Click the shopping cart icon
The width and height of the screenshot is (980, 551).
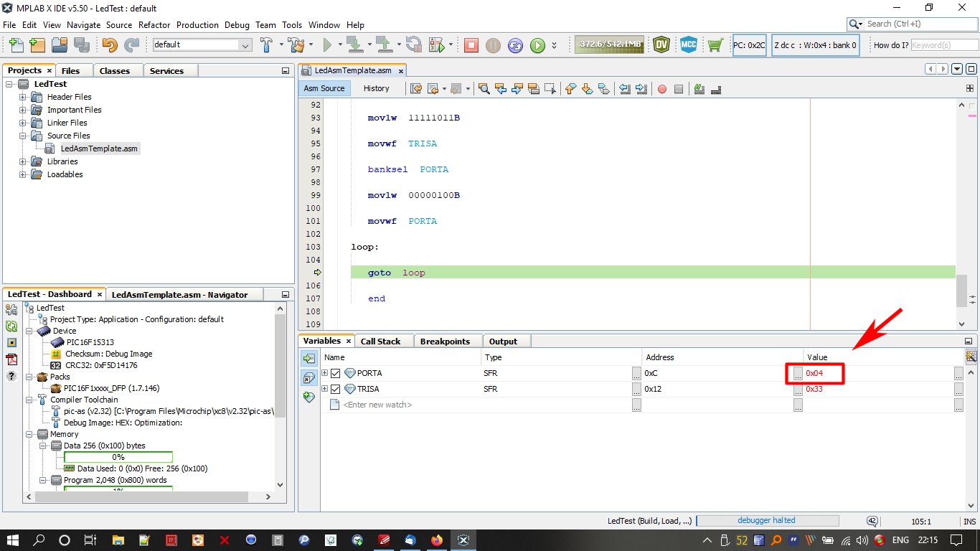pos(715,44)
